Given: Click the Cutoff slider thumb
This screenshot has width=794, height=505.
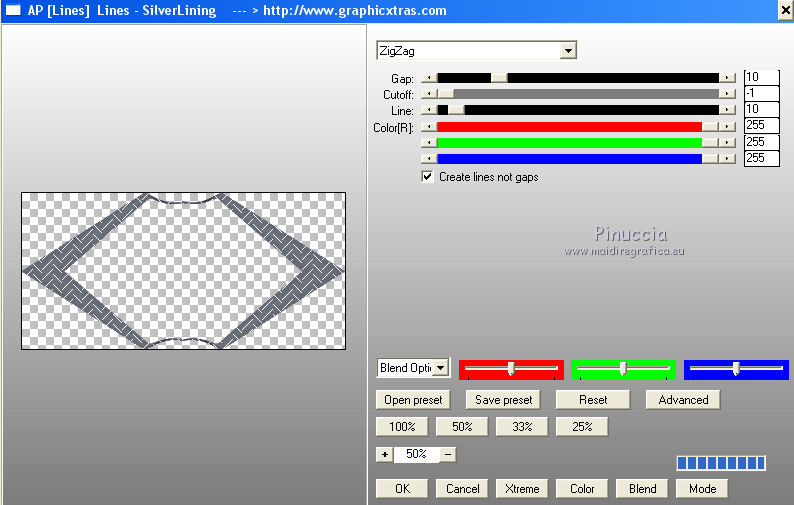Looking at the screenshot, I should coord(446,94).
